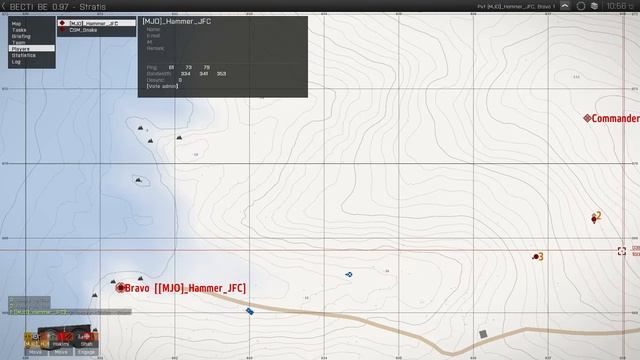Select the red unit card labeled Shah

point(86,339)
